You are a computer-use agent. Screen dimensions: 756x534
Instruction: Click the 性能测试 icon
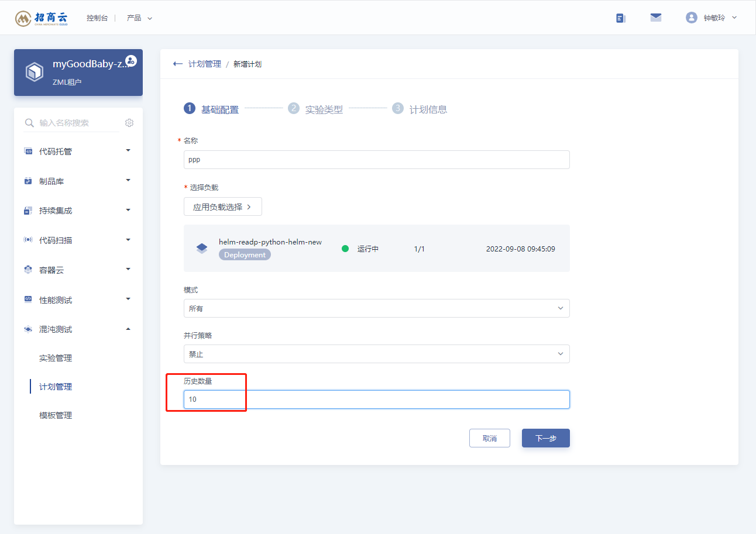[28, 299]
